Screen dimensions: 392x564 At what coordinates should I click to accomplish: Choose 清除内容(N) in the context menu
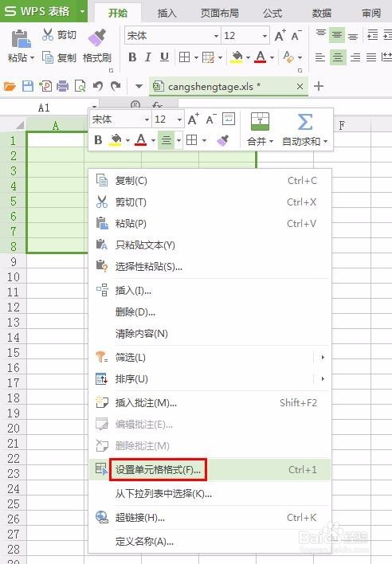pos(210,334)
